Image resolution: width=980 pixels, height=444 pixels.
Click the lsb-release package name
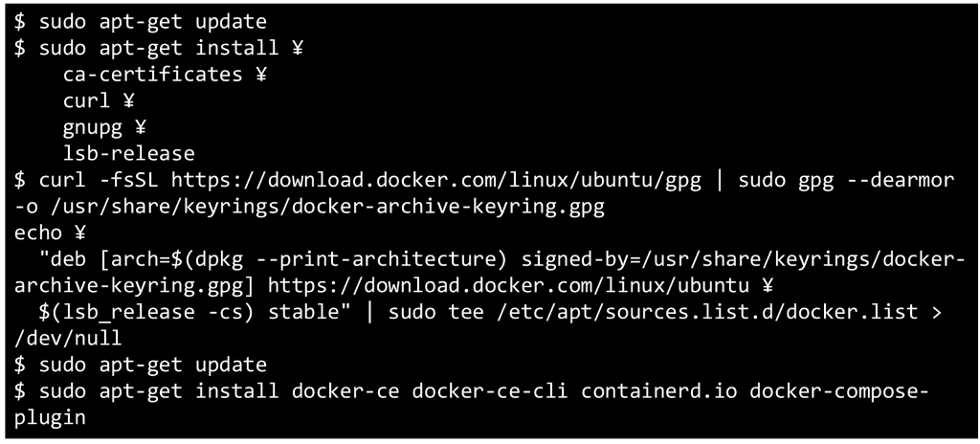pos(128,153)
